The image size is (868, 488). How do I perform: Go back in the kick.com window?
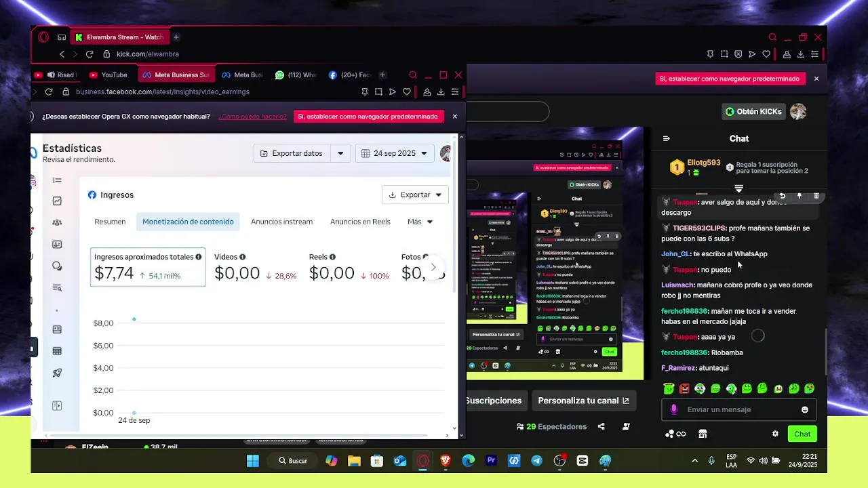click(x=62, y=54)
